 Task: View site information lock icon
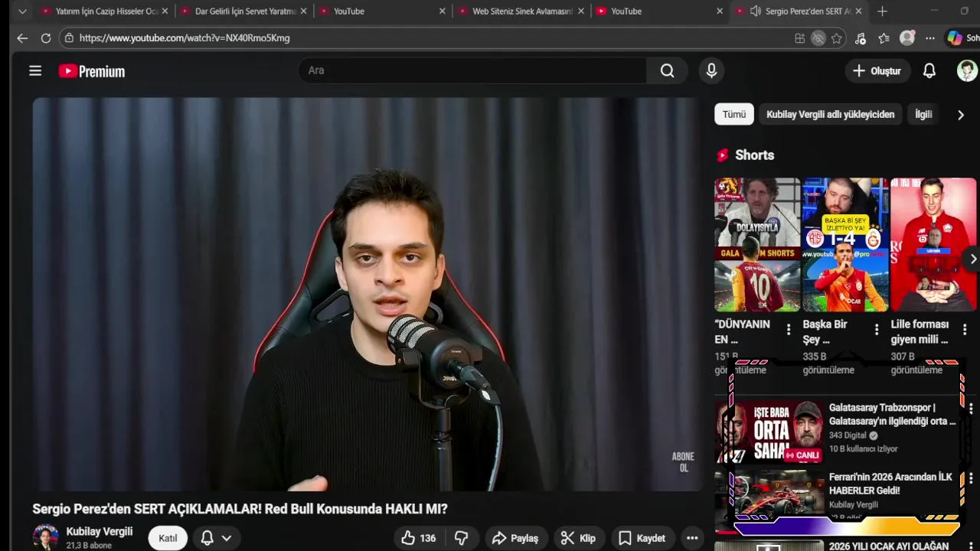click(x=69, y=38)
